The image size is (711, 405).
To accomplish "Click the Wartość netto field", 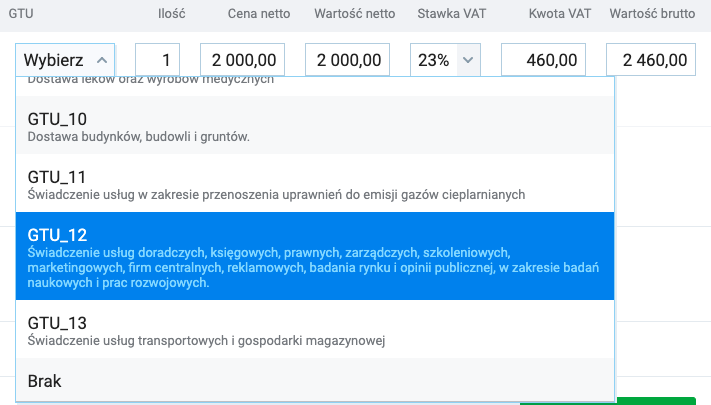I will [x=347, y=60].
